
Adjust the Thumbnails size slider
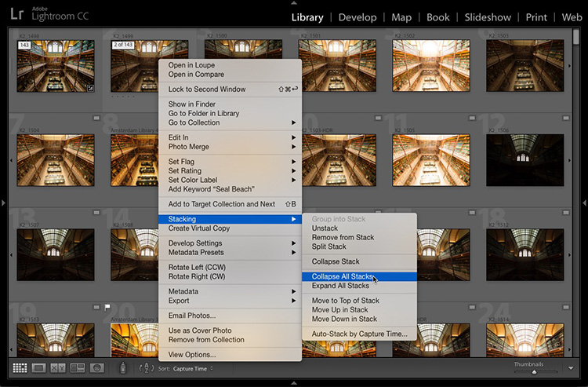coord(535,372)
